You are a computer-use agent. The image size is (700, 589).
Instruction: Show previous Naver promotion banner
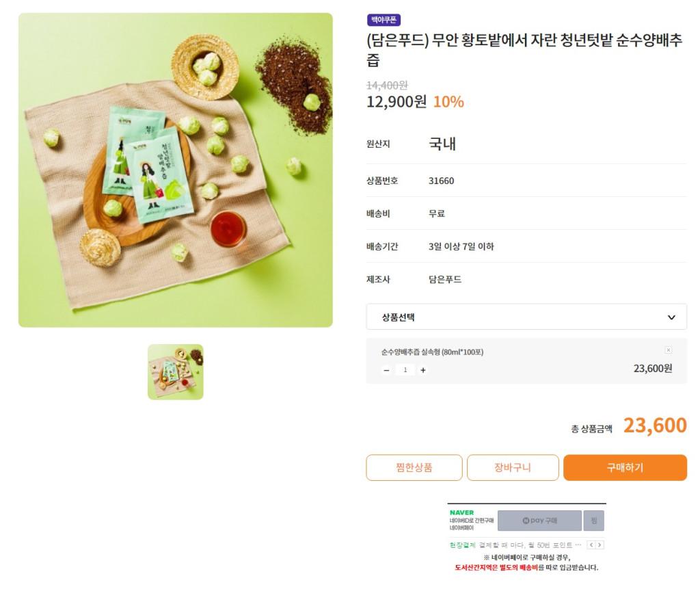[x=591, y=545]
